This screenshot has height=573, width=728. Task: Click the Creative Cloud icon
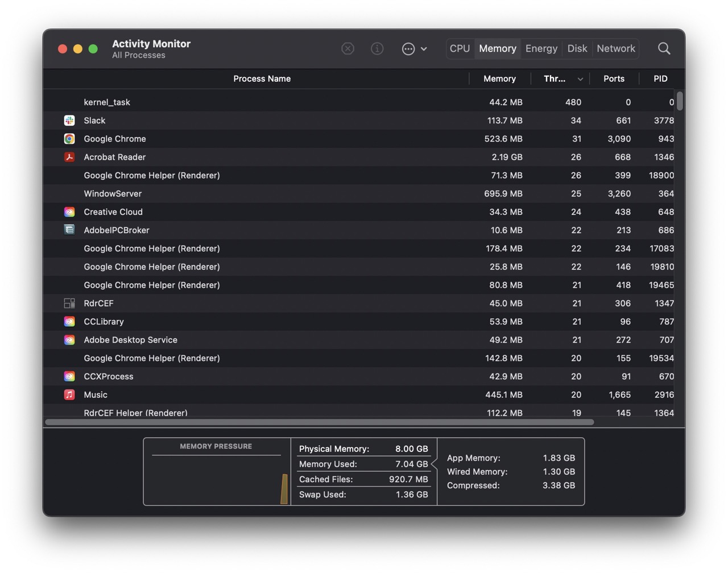pos(69,212)
